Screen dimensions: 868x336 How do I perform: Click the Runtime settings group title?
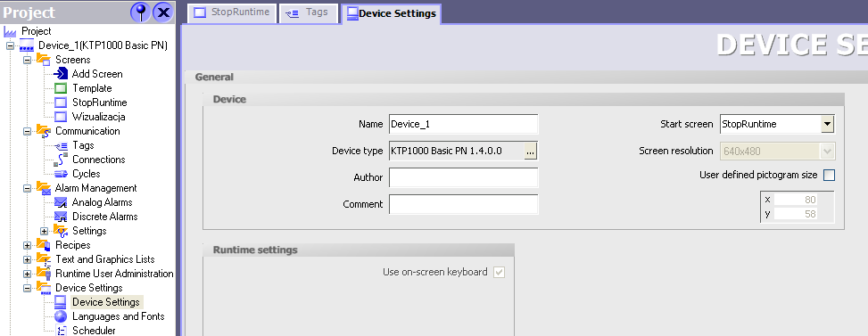tap(255, 250)
